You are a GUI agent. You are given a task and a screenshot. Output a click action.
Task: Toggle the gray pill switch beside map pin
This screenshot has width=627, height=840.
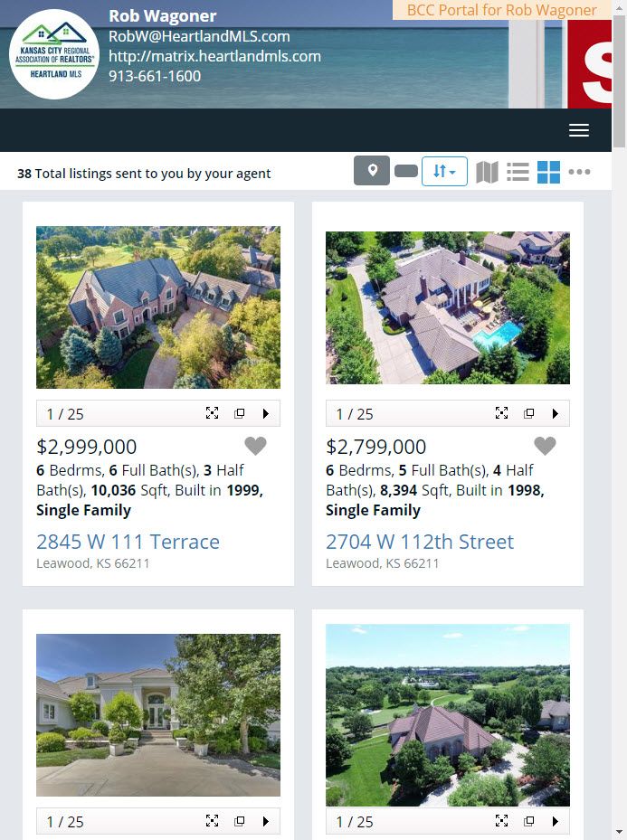pyautogui.click(x=405, y=171)
